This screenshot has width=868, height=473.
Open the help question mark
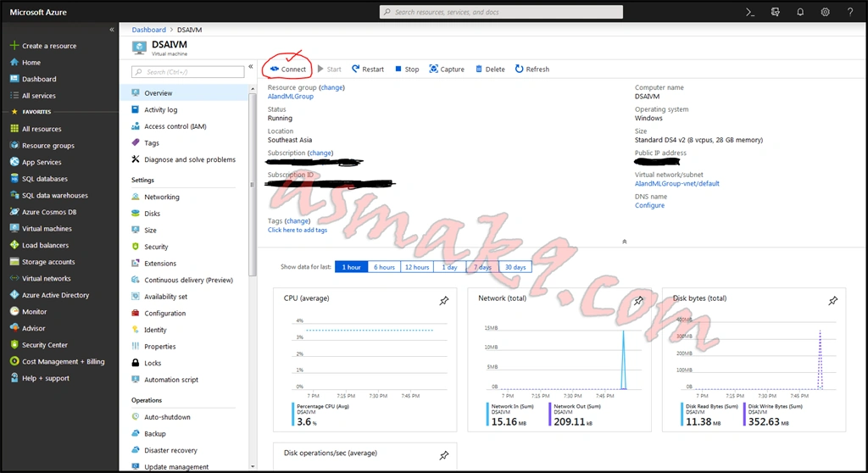pos(849,12)
